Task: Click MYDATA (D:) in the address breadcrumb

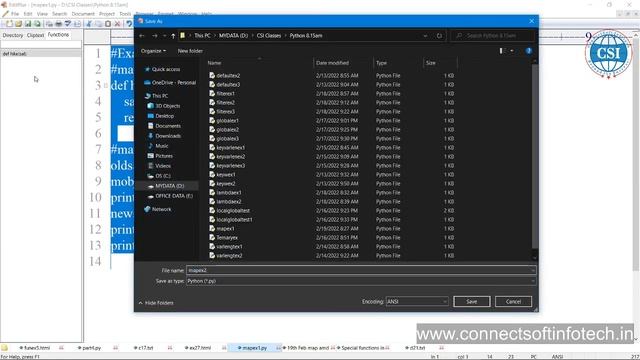Action: [x=233, y=36]
